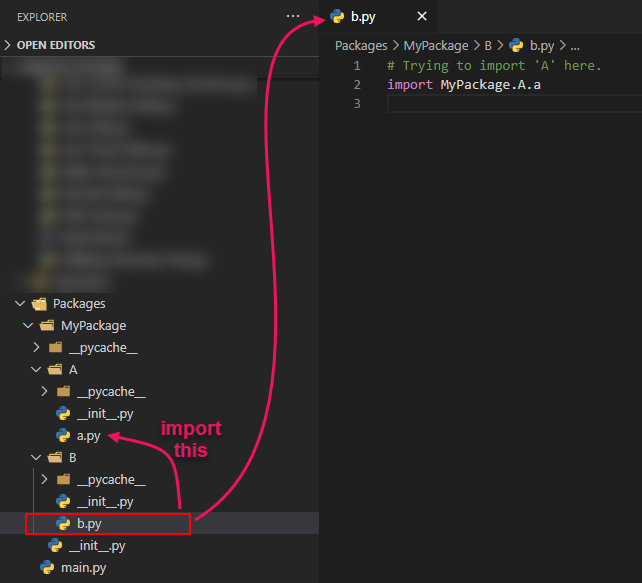The height and width of the screenshot is (583, 642).
Task: Click Python icon of main.py
Action: (47, 567)
